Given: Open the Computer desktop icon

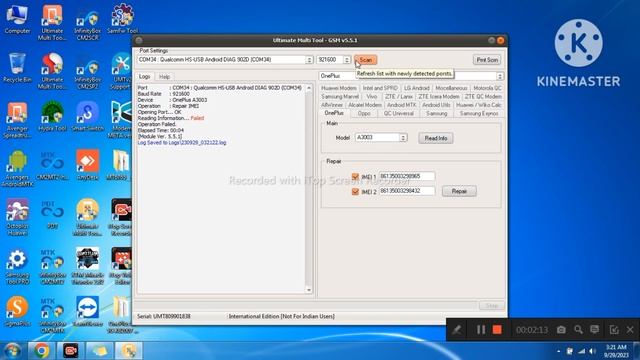Looking at the screenshot, I should tap(17, 19).
